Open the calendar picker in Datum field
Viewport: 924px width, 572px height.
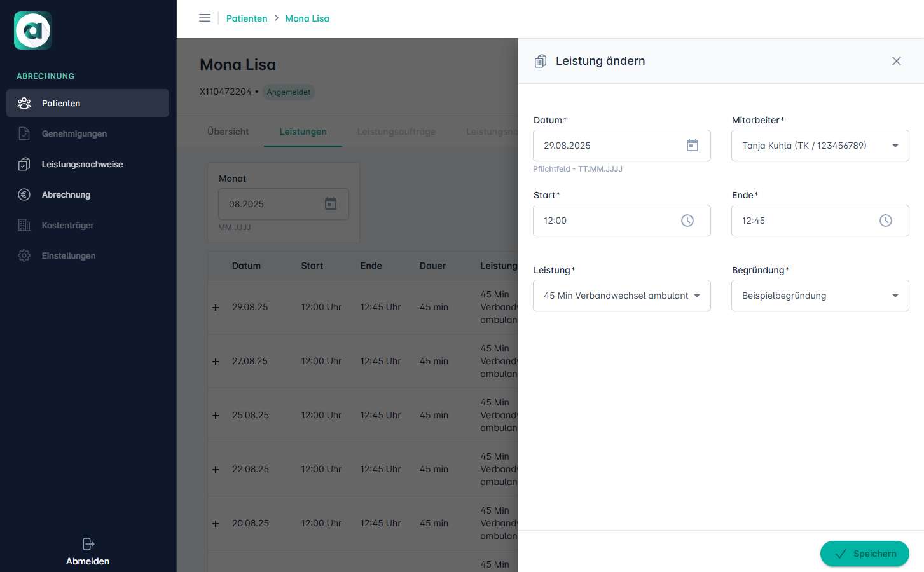click(x=692, y=146)
